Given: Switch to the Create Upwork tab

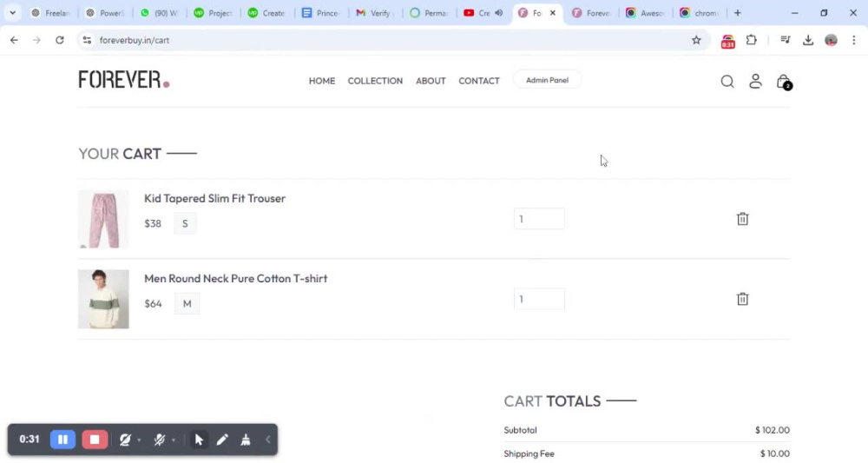Looking at the screenshot, I should (x=267, y=13).
